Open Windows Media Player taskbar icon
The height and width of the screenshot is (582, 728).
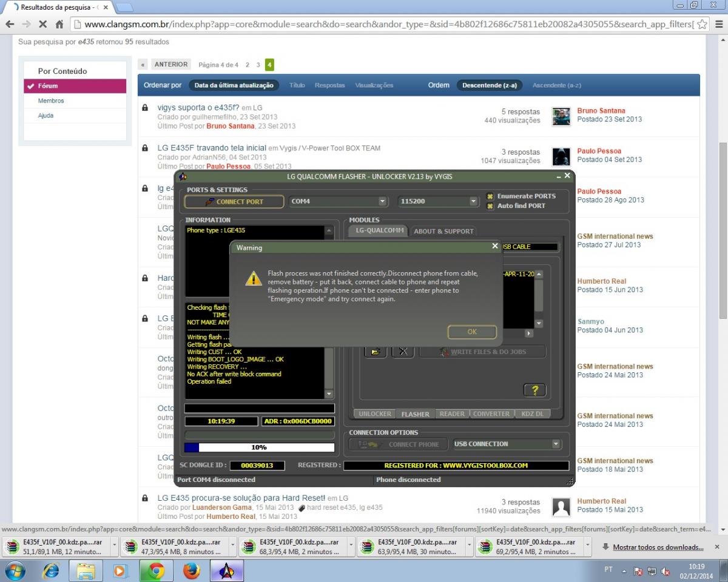click(120, 571)
